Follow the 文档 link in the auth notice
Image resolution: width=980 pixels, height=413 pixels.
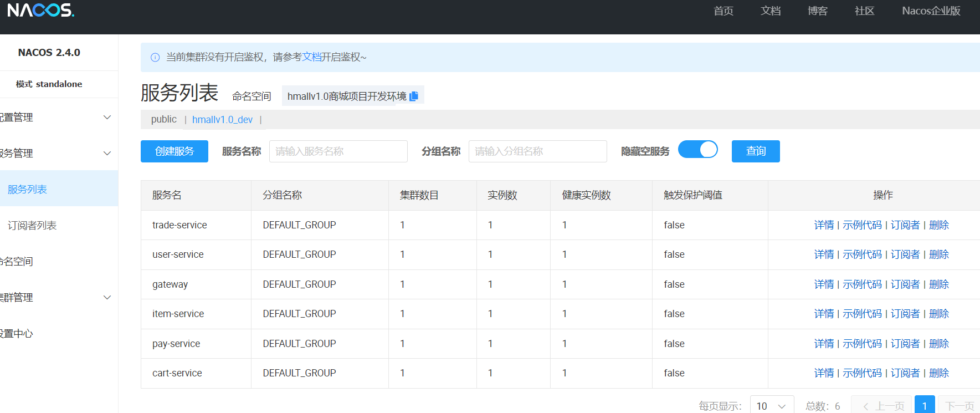pos(312,57)
